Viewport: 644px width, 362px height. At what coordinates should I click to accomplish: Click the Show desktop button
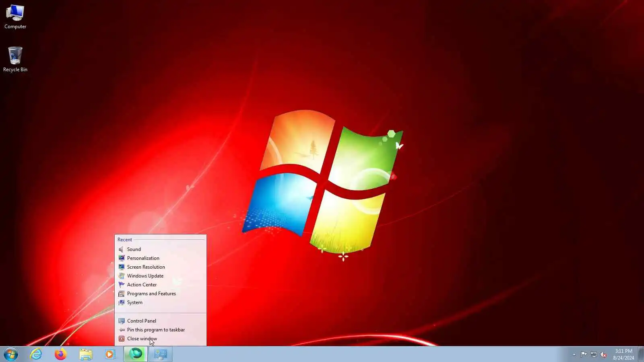[641, 354]
